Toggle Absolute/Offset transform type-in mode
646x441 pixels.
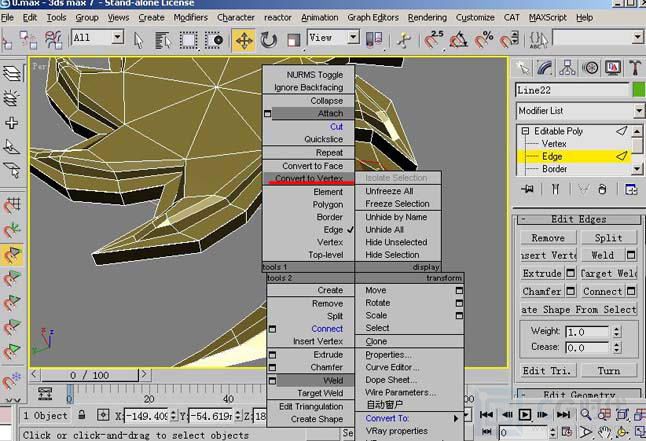103,415
